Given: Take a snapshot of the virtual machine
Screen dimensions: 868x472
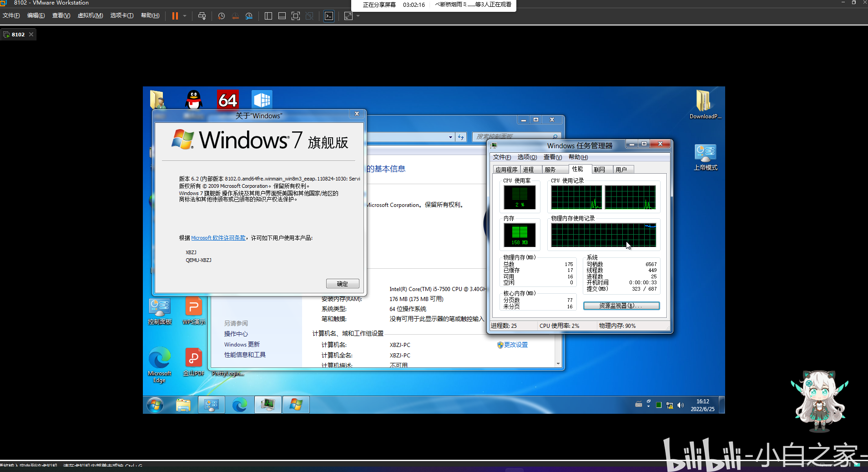Looking at the screenshot, I should coord(222,16).
